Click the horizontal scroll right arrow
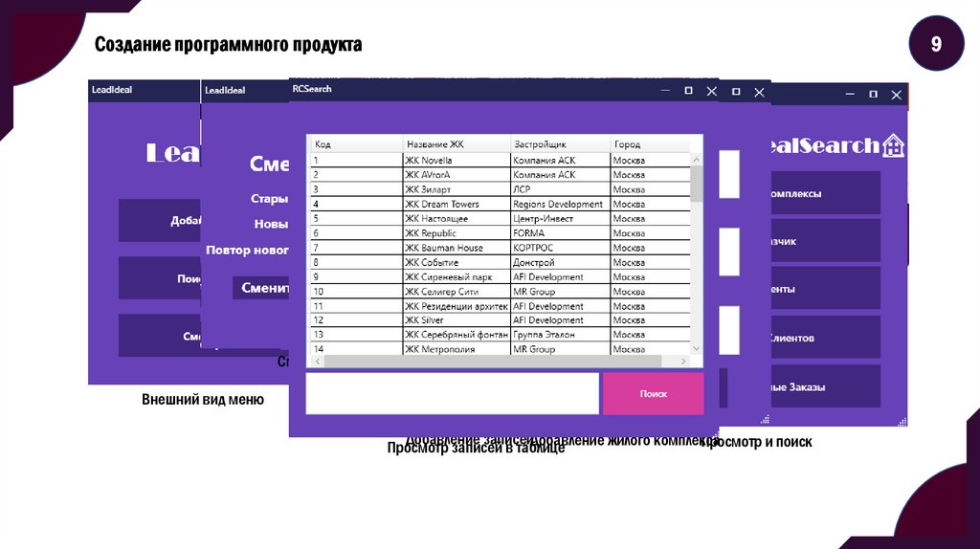 683,361
